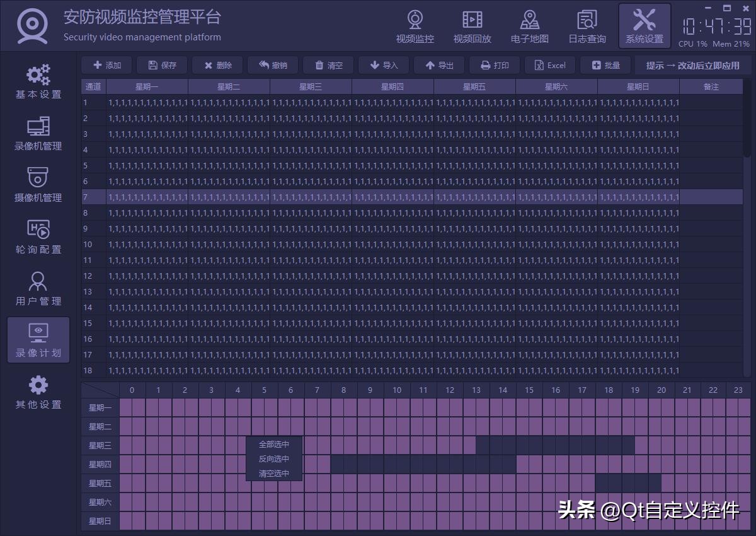Screen dimensions: 756x536
Task: Click the 添加 button
Action: tap(106, 64)
